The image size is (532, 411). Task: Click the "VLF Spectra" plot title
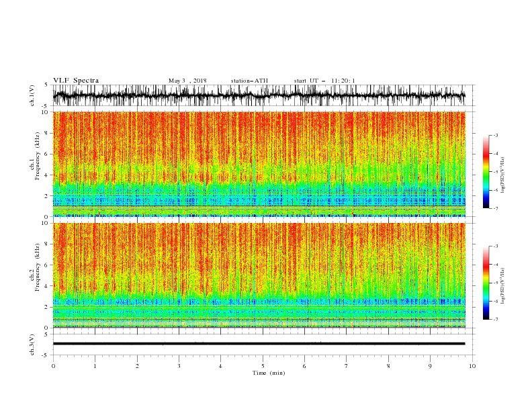[x=76, y=81]
